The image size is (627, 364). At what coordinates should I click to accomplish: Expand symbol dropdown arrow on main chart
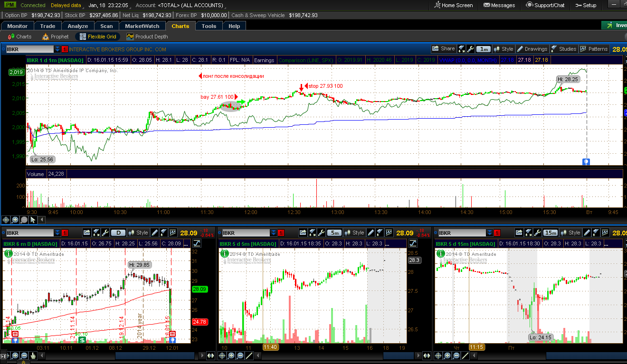57,49
